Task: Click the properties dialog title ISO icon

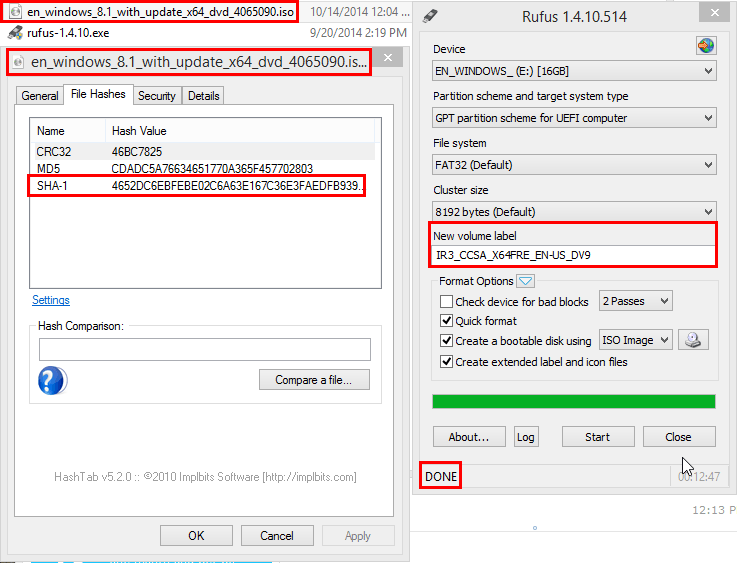Action: click(18, 62)
